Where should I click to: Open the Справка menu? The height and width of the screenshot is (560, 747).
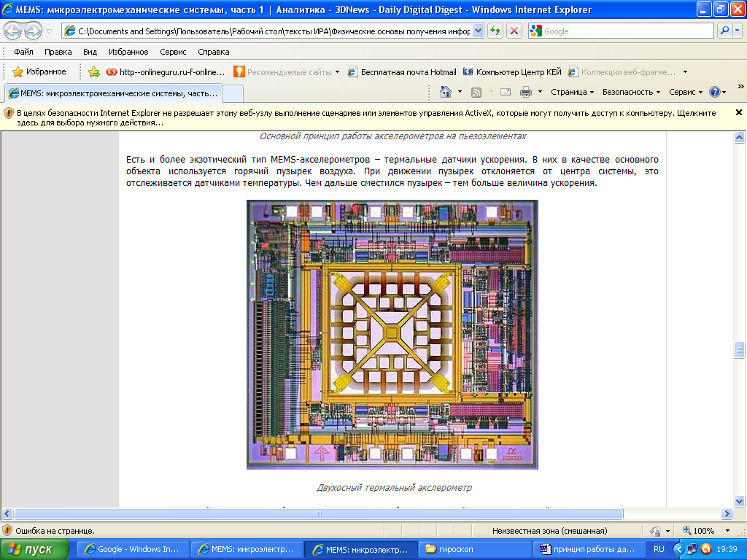[x=214, y=52]
